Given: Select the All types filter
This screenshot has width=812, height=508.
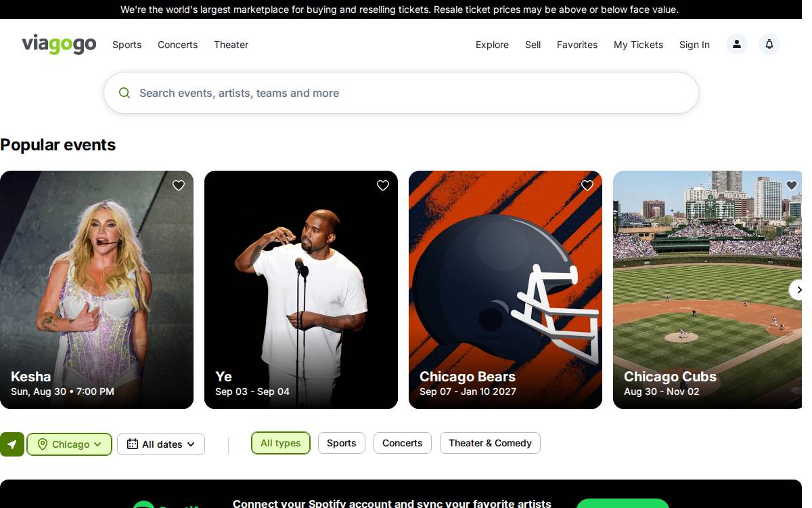Looking at the screenshot, I should pyautogui.click(x=281, y=443).
